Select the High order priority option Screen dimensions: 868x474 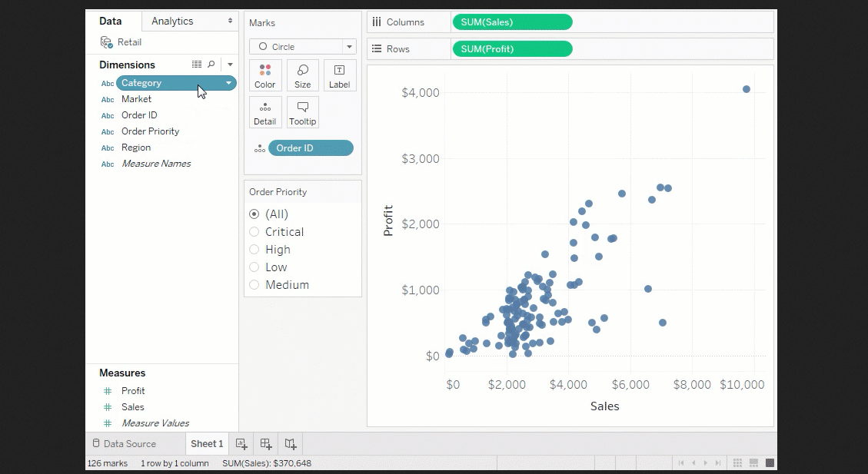click(254, 250)
